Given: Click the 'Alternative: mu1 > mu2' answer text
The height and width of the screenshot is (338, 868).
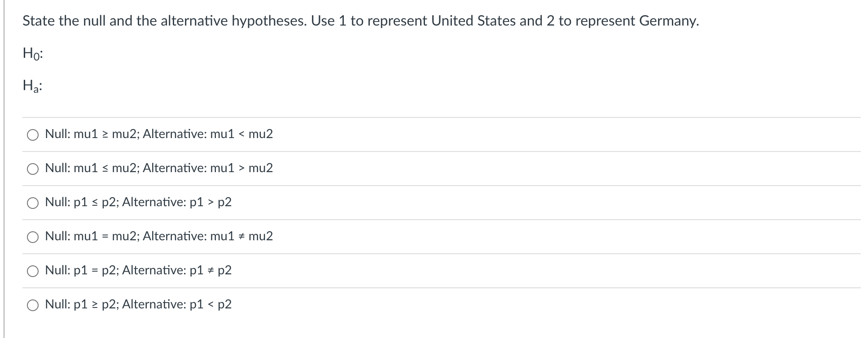Looking at the screenshot, I should pos(208,168).
